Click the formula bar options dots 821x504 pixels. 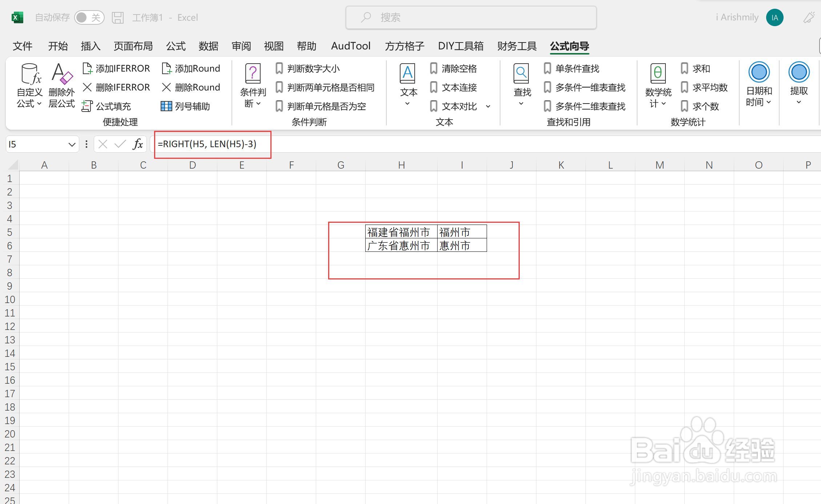point(86,144)
